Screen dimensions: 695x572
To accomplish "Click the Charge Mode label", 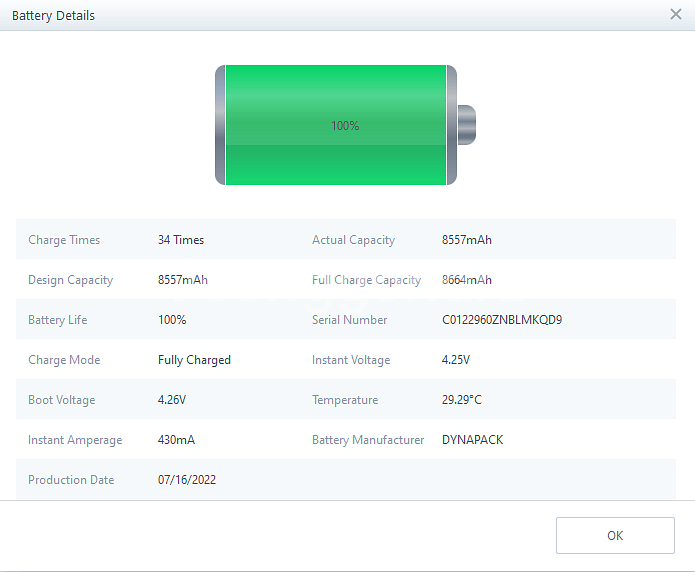I will coord(64,360).
